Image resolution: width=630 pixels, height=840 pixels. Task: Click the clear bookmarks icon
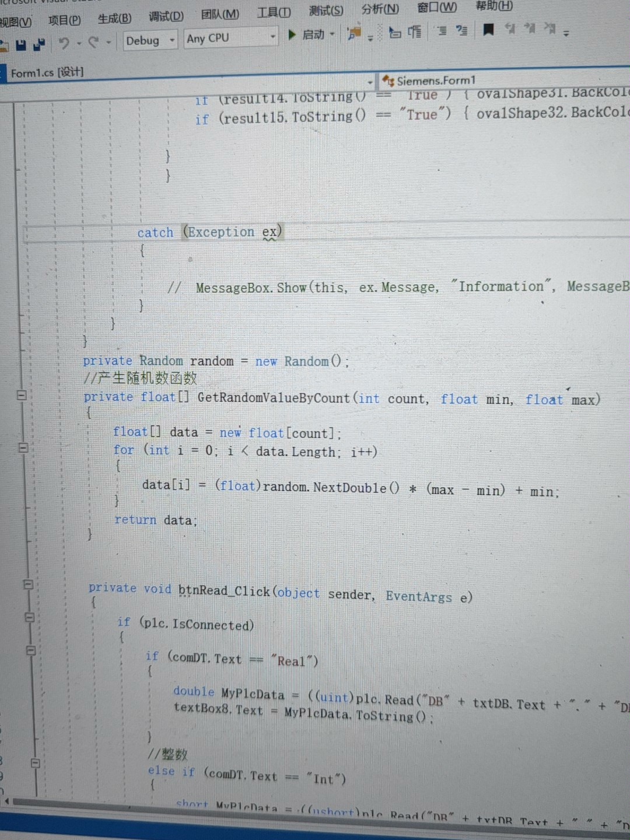tap(549, 27)
